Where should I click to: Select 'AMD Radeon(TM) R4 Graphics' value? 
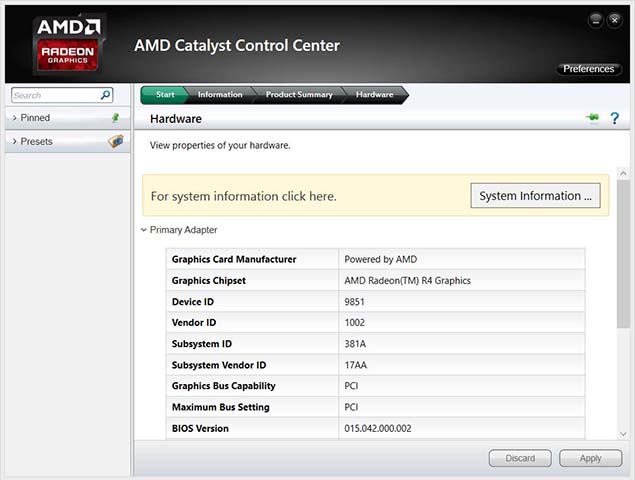pyautogui.click(x=407, y=280)
